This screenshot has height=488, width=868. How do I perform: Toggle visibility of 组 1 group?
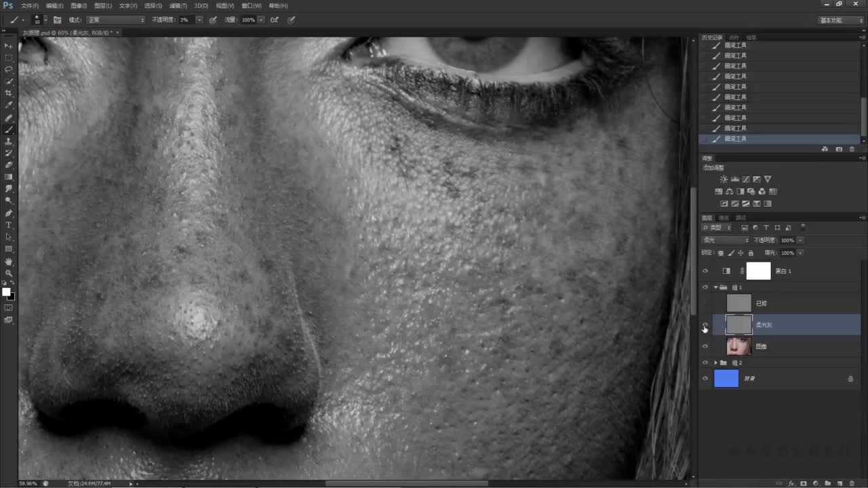point(705,287)
